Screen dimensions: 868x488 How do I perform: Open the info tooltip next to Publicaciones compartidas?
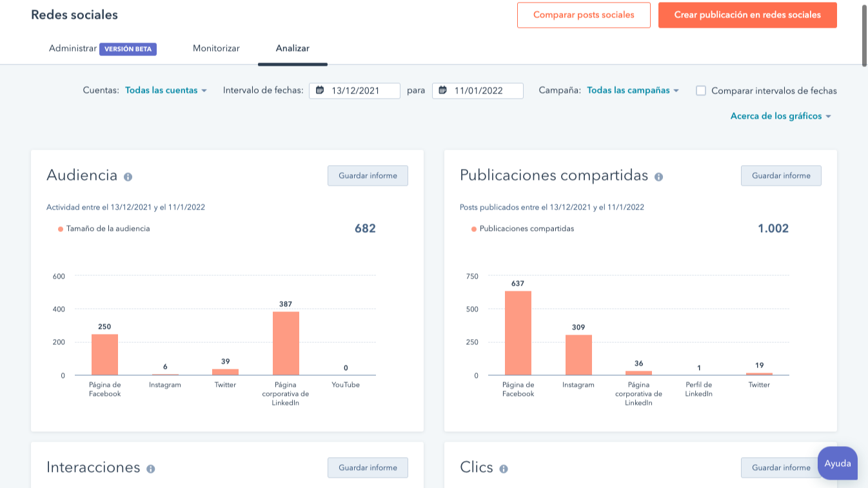tap(658, 176)
